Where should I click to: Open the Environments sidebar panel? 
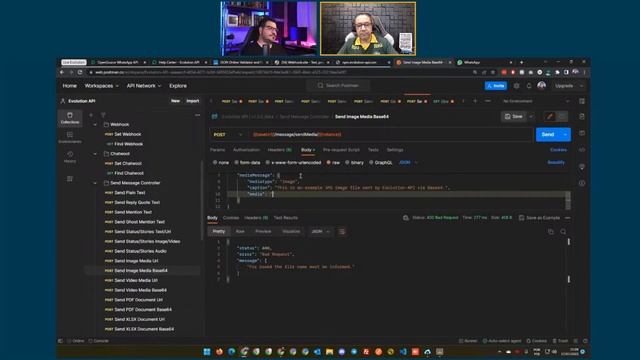click(70, 137)
